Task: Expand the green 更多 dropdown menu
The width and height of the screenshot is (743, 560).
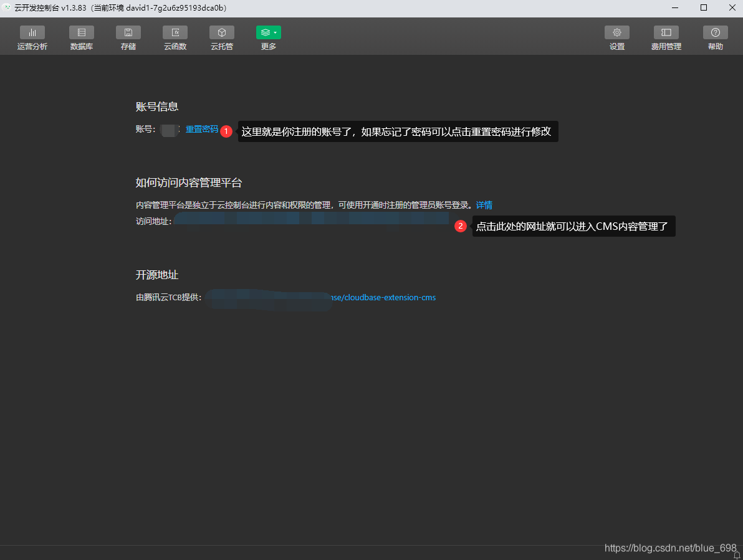Action: (x=269, y=38)
